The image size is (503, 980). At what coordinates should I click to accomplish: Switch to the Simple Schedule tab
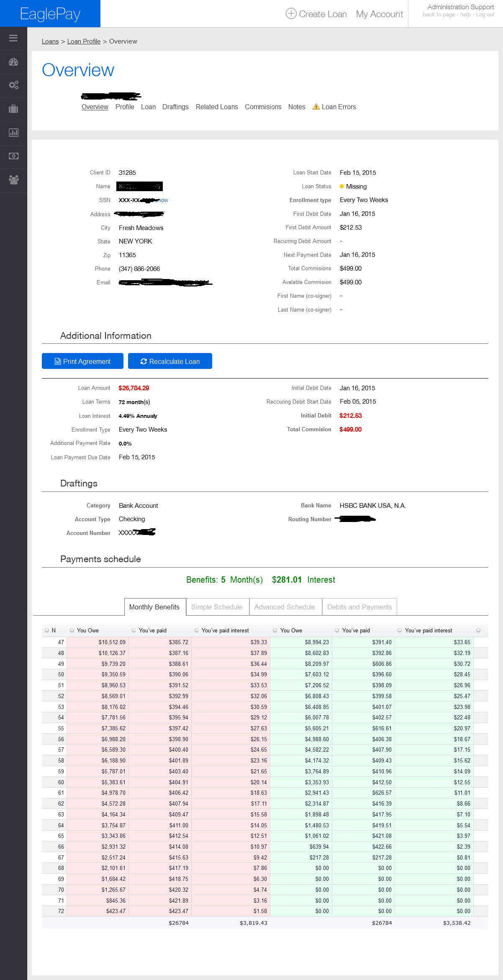216,607
